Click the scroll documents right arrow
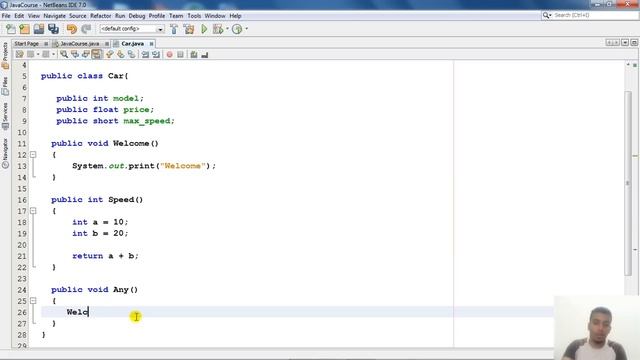This screenshot has height=360, width=640. (616, 42)
